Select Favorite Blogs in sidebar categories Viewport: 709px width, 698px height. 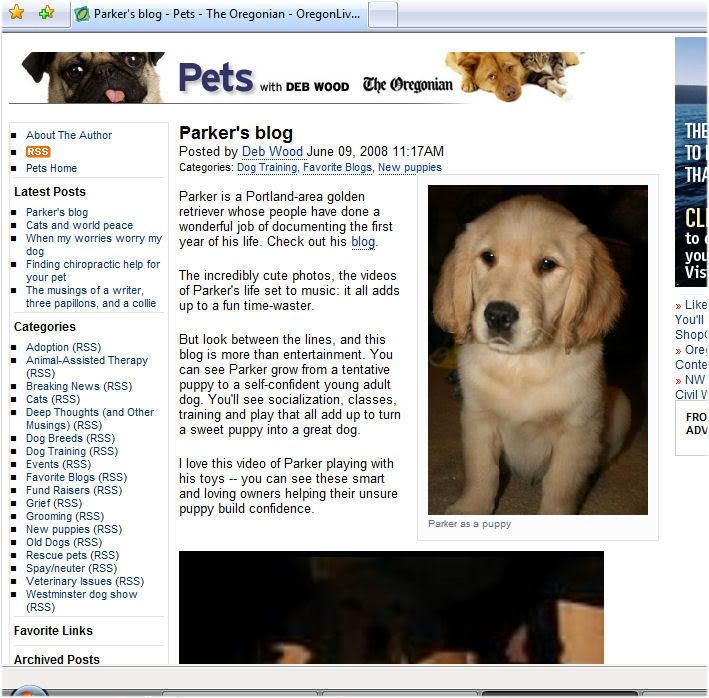60,477
